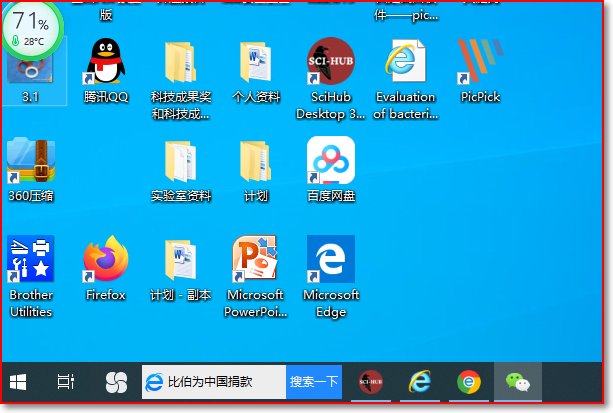Click the fan-shaped taskbar icon

[117, 382]
